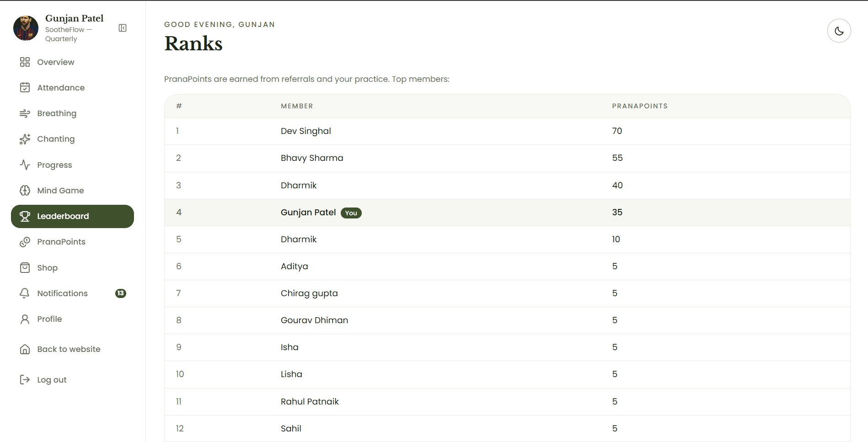Viewport: 868px width, 442px height.
Task: Click the MEMBER column header
Action: point(297,106)
